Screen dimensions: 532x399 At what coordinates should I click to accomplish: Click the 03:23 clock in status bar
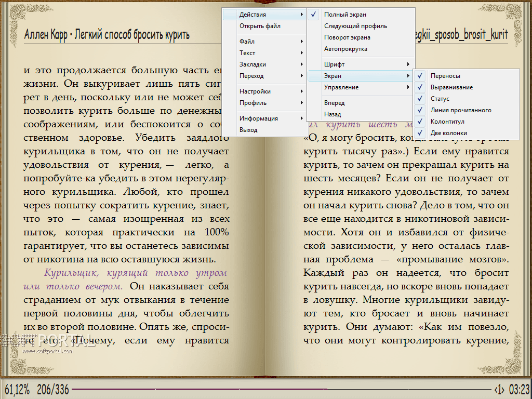[519, 389]
